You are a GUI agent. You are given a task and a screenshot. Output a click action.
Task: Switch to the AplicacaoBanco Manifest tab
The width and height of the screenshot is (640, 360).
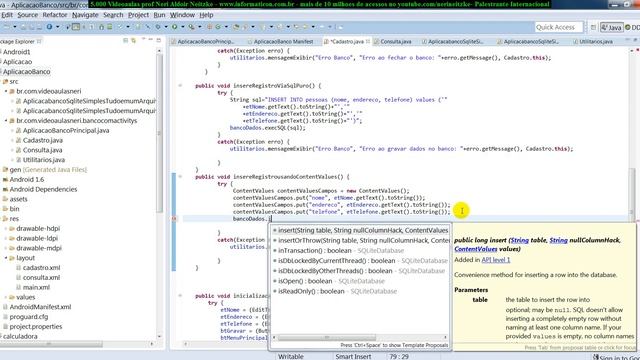coord(282,42)
